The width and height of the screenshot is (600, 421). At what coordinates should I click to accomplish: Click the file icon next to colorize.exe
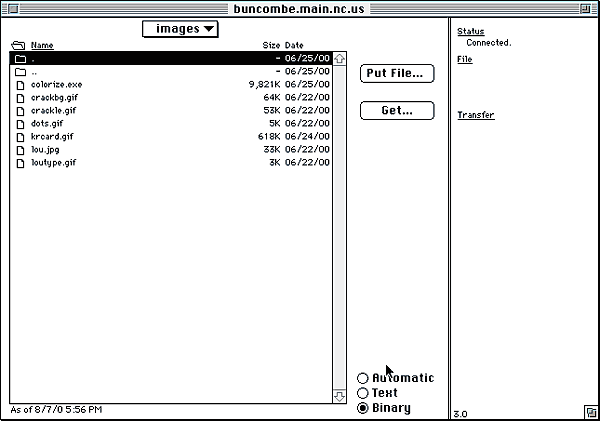[20, 85]
